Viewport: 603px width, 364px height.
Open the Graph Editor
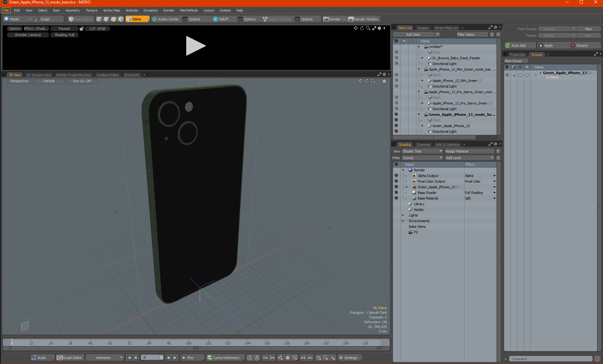tap(70, 358)
